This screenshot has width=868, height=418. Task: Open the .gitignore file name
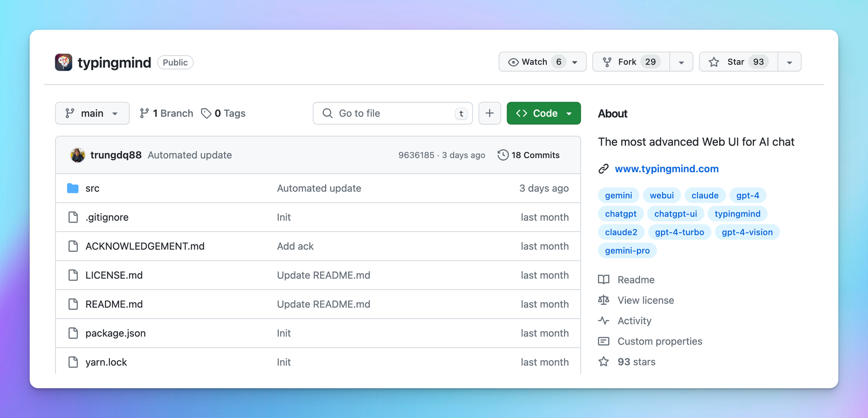pyautogui.click(x=107, y=217)
